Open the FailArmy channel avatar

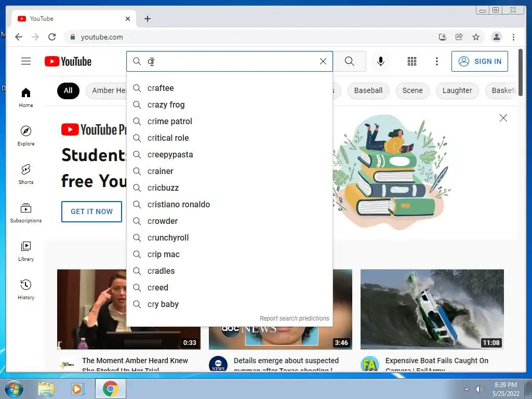[369, 364]
